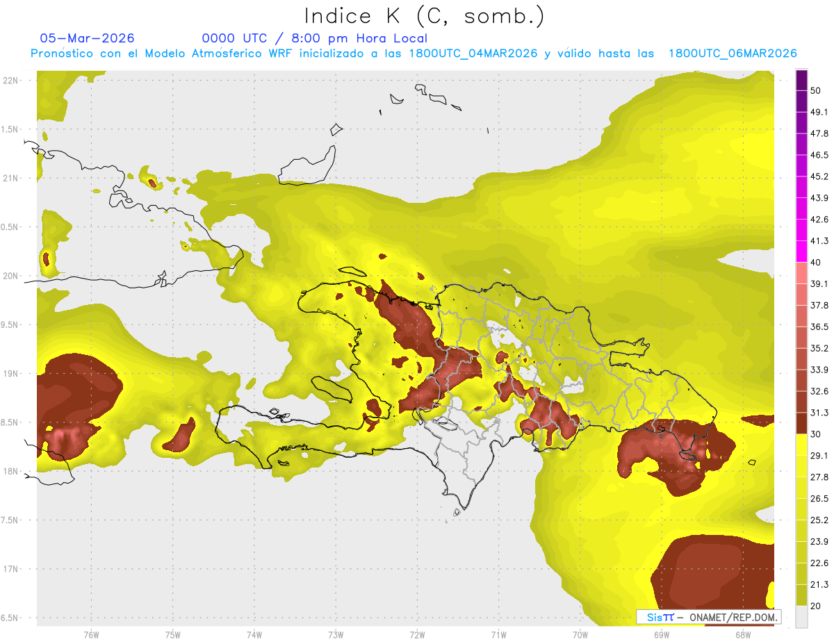
Task: Click the legend value "30"
Action: (817, 434)
